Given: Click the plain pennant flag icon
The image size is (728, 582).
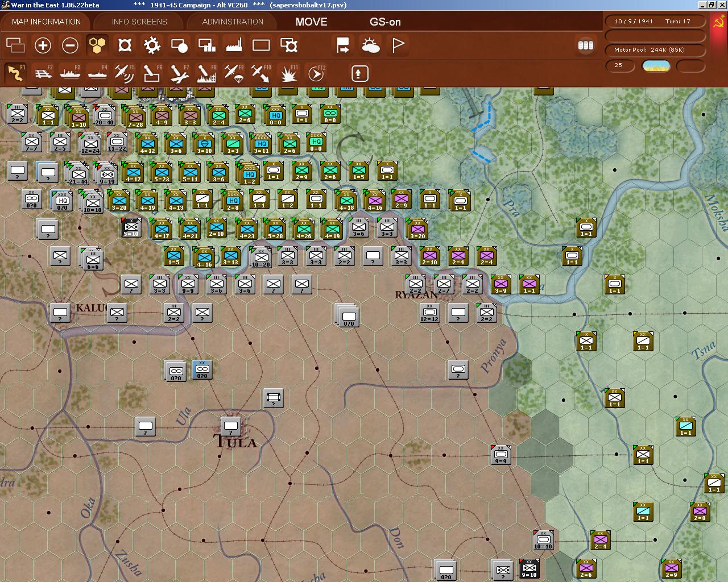Looking at the screenshot, I should pos(398,45).
